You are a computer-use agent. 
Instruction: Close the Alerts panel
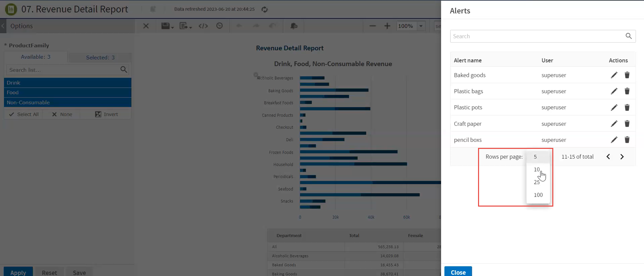pyautogui.click(x=458, y=272)
